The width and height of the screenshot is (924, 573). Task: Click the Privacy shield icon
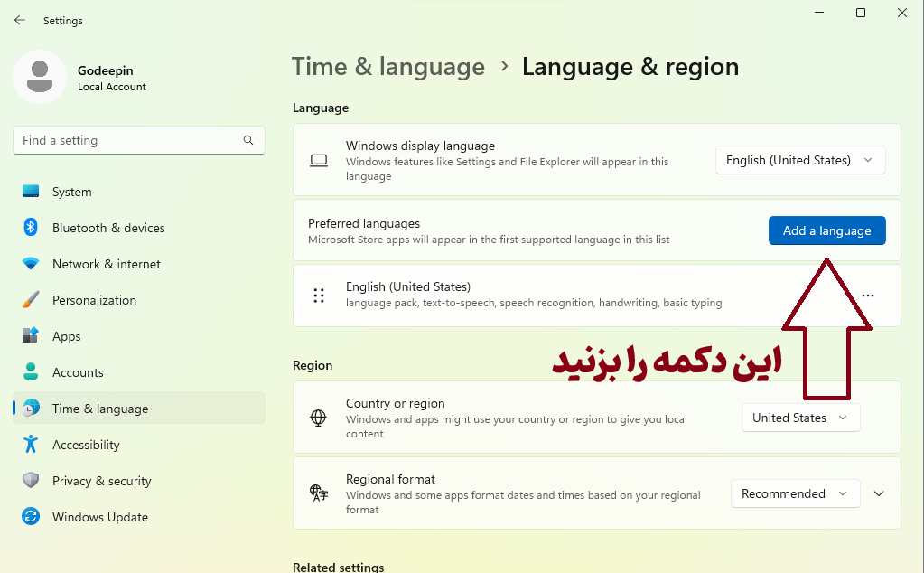[x=31, y=480]
